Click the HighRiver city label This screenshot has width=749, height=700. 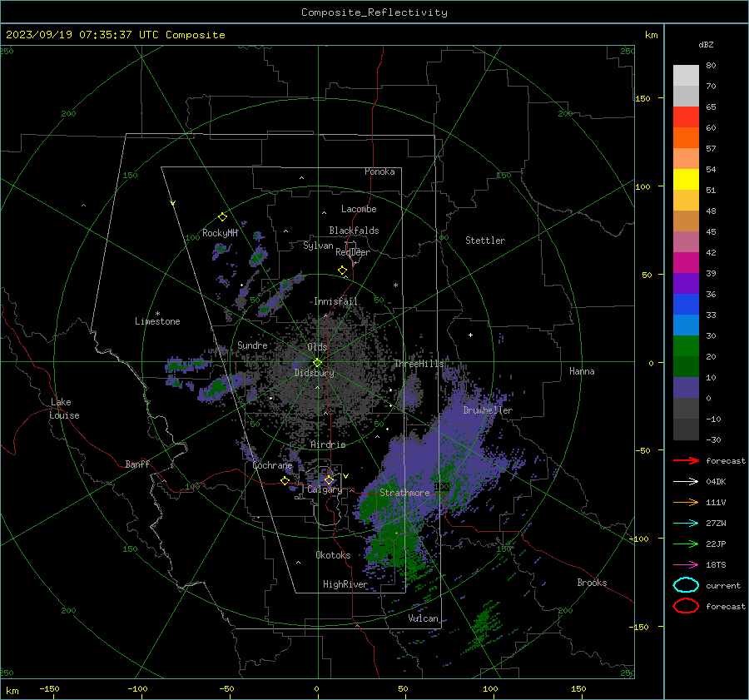click(x=345, y=584)
